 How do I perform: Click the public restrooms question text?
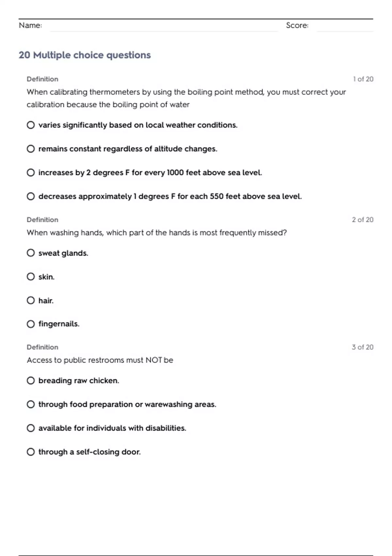coord(100,360)
